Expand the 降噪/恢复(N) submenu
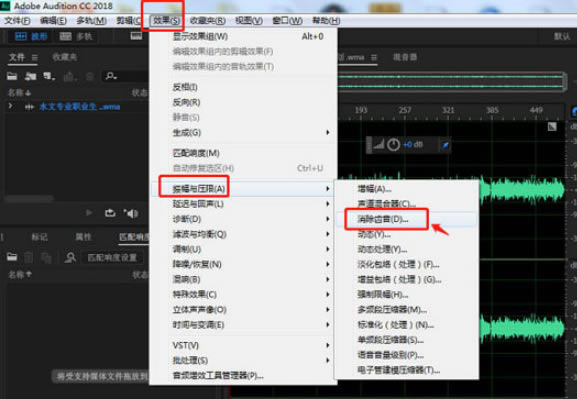The image size is (577, 399). (243, 264)
